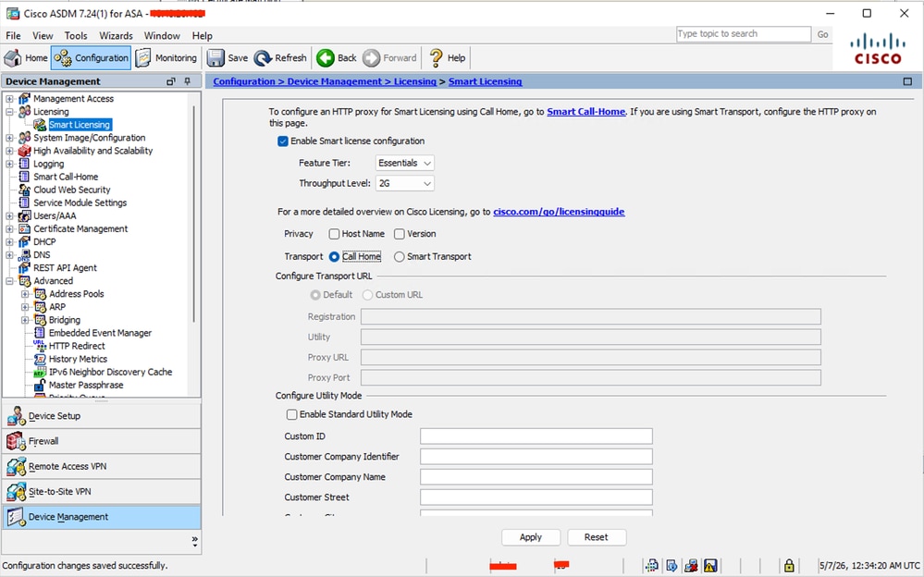Click the Home toolbar icon

[x=12, y=57]
